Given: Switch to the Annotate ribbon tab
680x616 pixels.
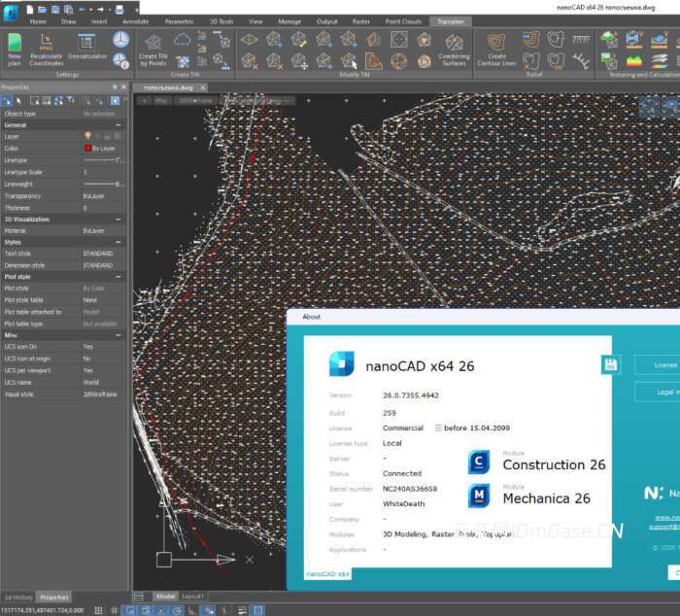Looking at the screenshot, I should (135, 21).
